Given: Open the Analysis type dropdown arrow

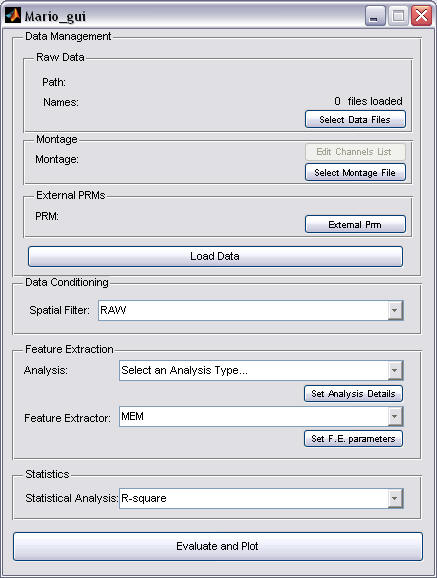Looking at the screenshot, I should coord(395,370).
